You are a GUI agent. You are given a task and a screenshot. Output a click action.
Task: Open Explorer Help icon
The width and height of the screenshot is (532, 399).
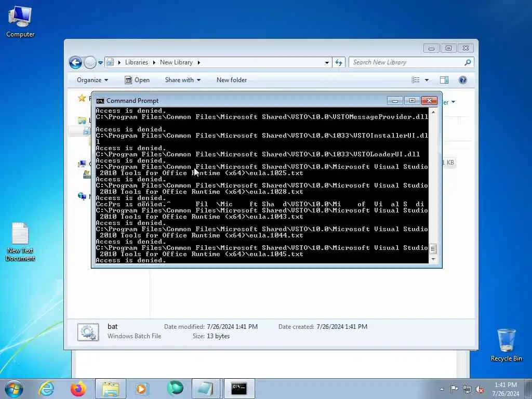point(463,80)
